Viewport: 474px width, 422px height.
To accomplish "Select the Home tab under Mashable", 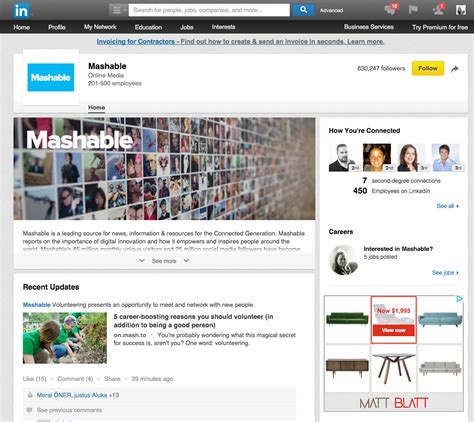I will tap(96, 108).
